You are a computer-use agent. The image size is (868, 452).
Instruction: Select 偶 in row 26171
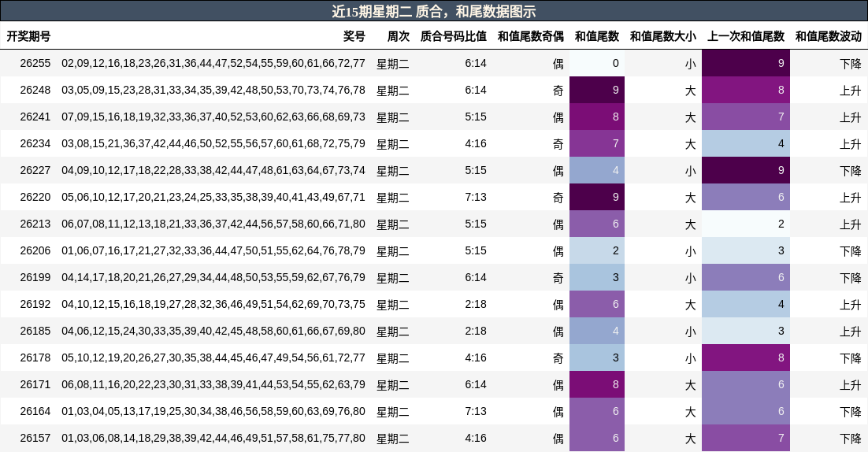click(x=558, y=384)
